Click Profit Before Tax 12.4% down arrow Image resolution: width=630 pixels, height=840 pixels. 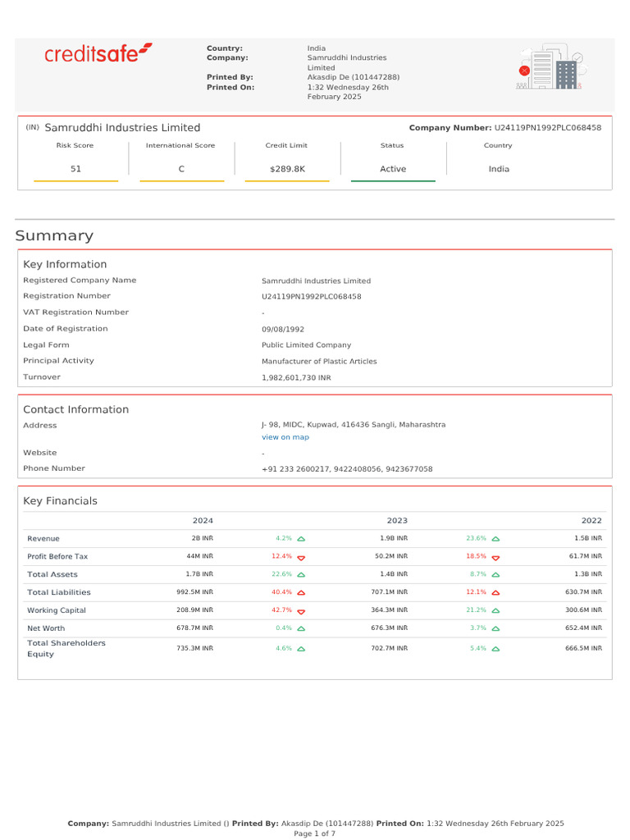point(300,557)
